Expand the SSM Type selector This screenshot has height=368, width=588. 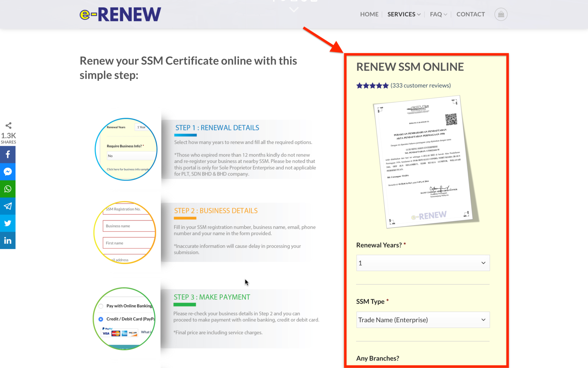tap(423, 320)
